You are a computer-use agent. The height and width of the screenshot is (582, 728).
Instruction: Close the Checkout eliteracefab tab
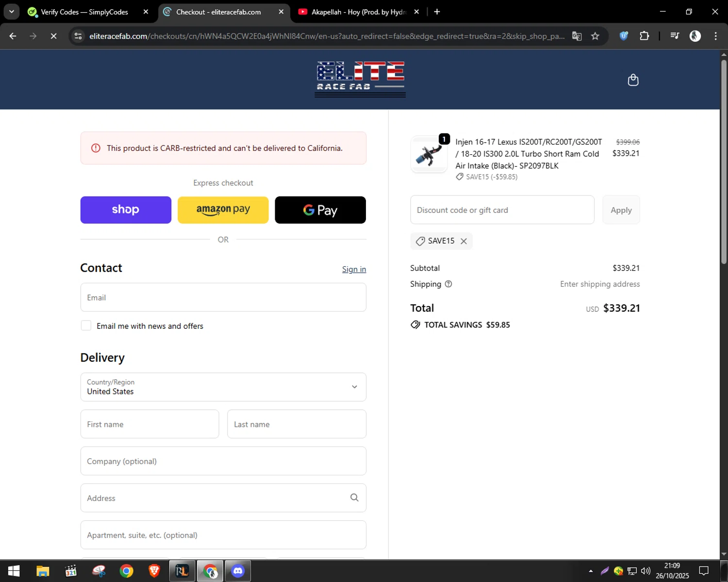[x=281, y=12]
